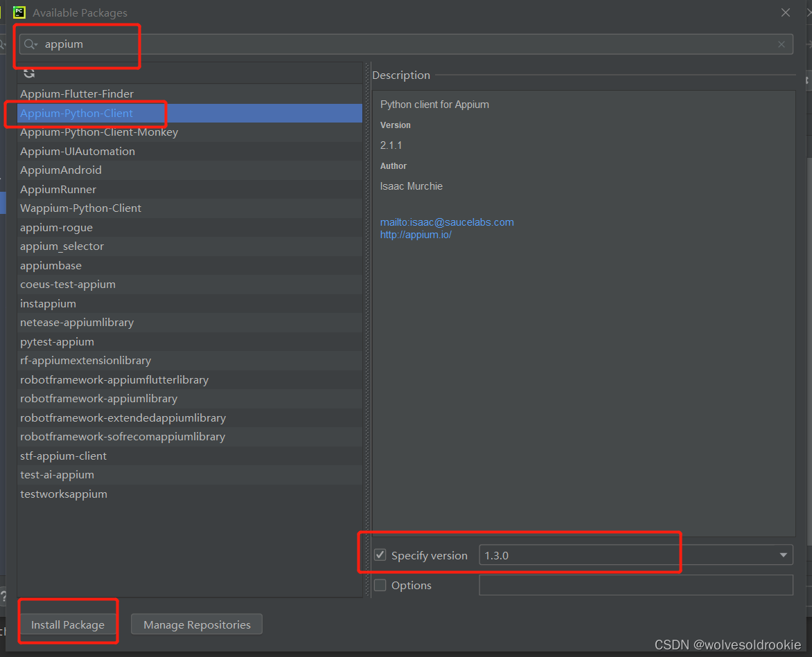Pick the AppiumAndroid package
This screenshot has height=657, width=812.
coord(190,170)
